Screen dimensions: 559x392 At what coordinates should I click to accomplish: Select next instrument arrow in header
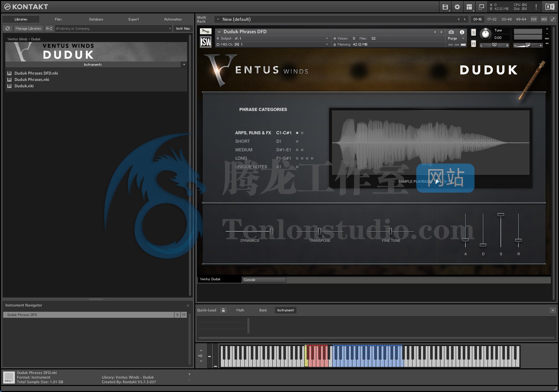[441, 32]
